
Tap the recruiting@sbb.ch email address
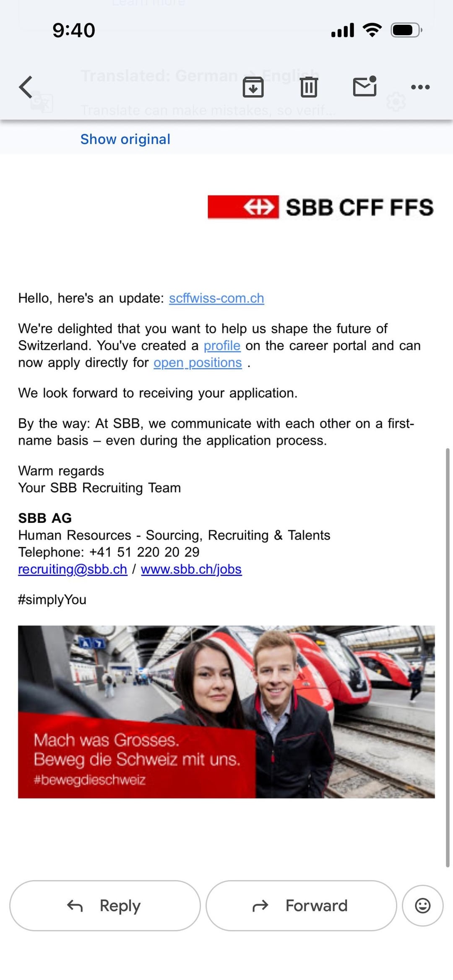pyautogui.click(x=73, y=569)
